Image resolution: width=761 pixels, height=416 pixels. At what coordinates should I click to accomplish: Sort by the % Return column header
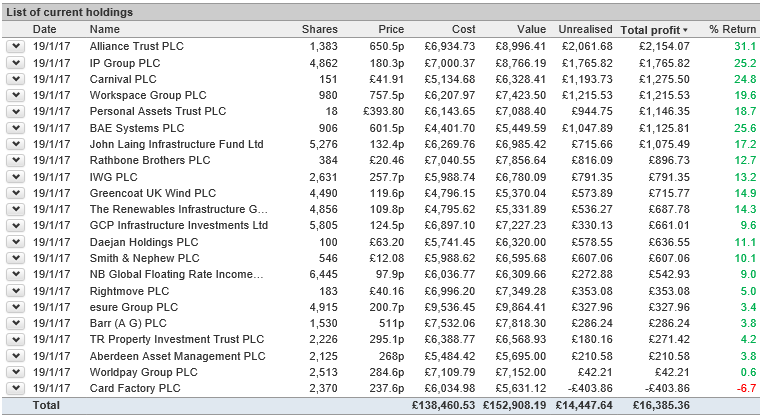[x=732, y=29]
